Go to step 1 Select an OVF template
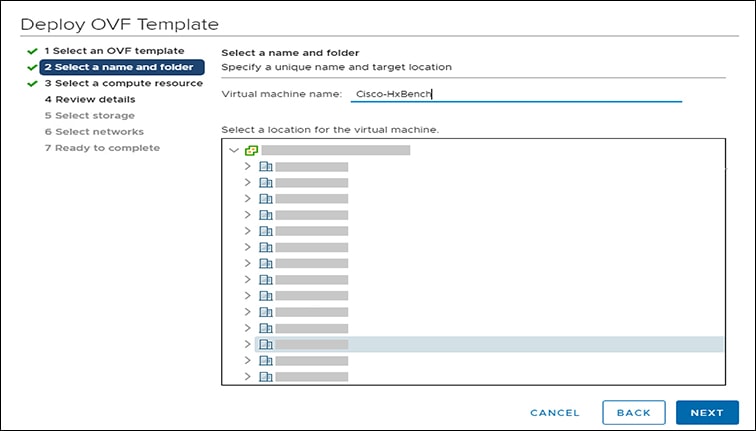 point(114,51)
